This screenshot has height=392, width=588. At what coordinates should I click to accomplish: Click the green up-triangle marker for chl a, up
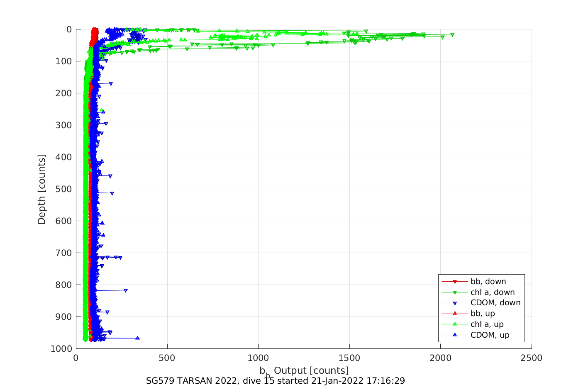[454, 324]
